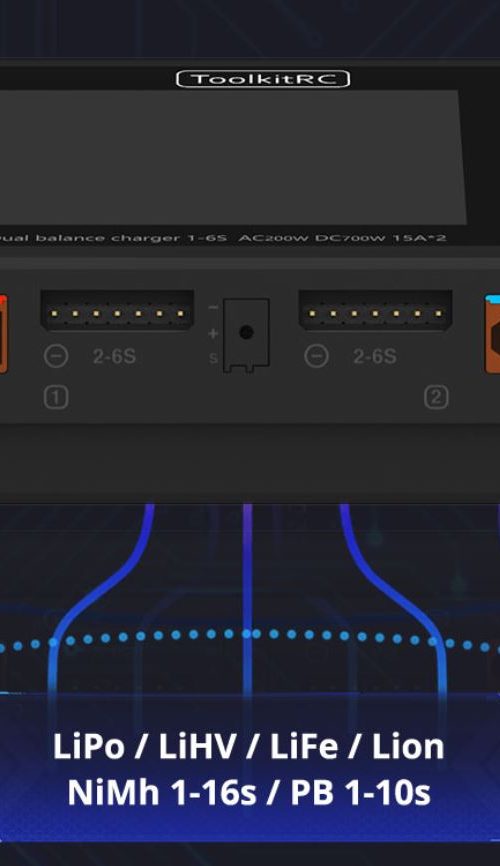Click the right 2-6S label
The height and width of the screenshot is (866, 500).
(x=375, y=356)
